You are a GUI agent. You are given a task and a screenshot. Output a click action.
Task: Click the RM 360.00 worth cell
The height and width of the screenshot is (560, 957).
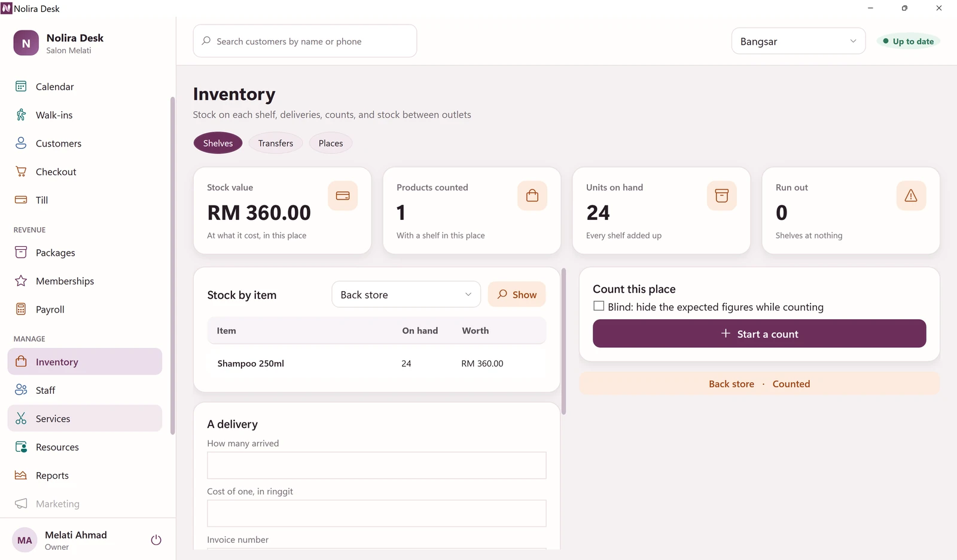pos(482,363)
